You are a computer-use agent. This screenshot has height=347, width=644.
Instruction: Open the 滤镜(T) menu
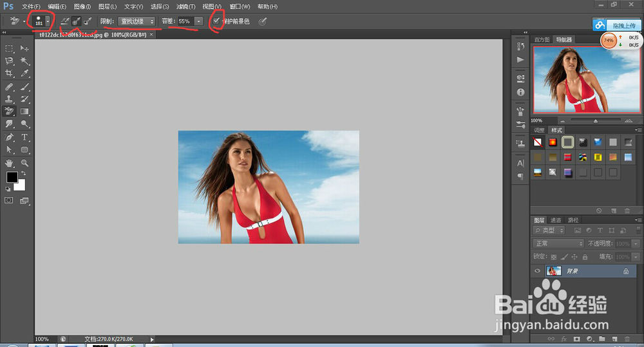tap(185, 6)
